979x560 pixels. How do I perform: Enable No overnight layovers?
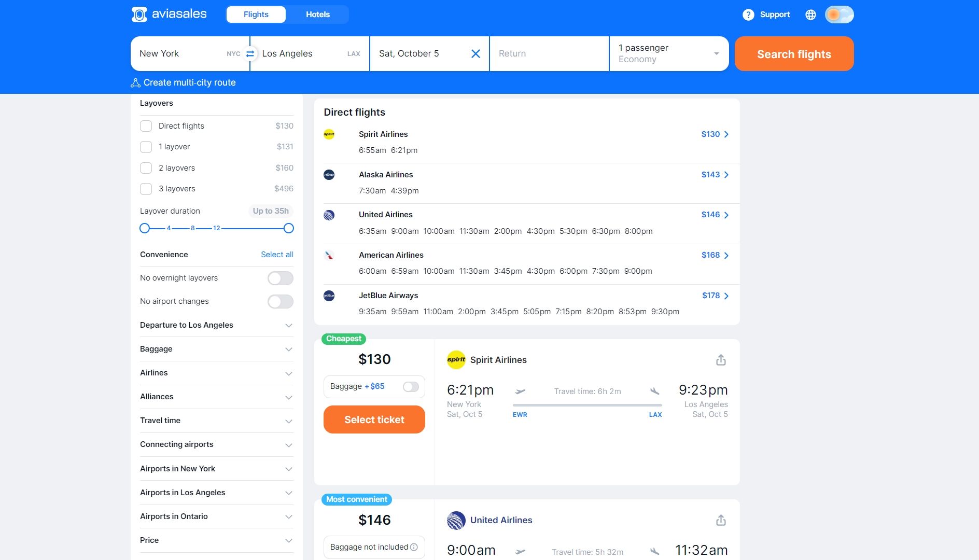click(281, 278)
